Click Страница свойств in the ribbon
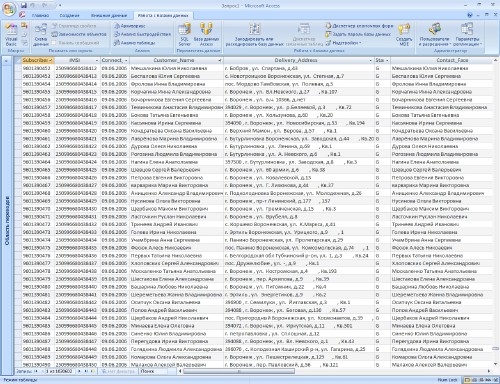Screen dimensions: 500x384 [x=74, y=26]
